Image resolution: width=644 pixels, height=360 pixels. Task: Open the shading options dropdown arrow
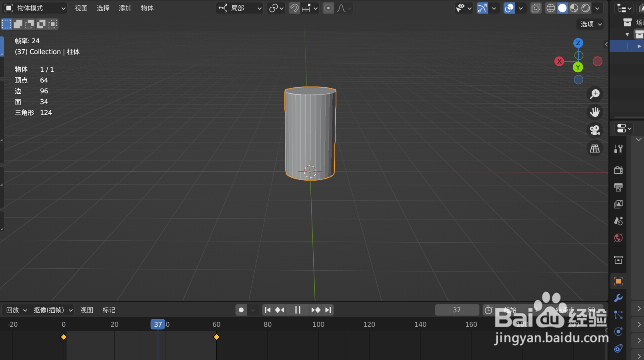[x=597, y=8]
